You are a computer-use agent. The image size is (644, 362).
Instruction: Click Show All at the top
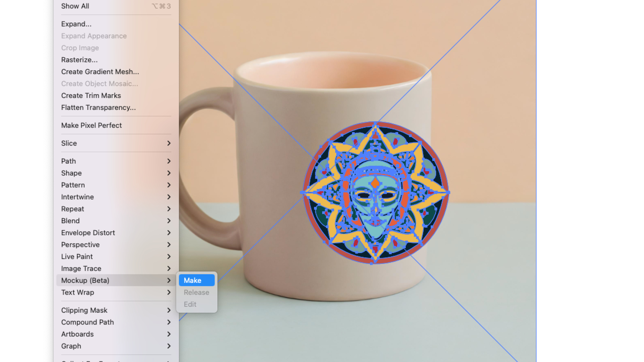click(75, 6)
